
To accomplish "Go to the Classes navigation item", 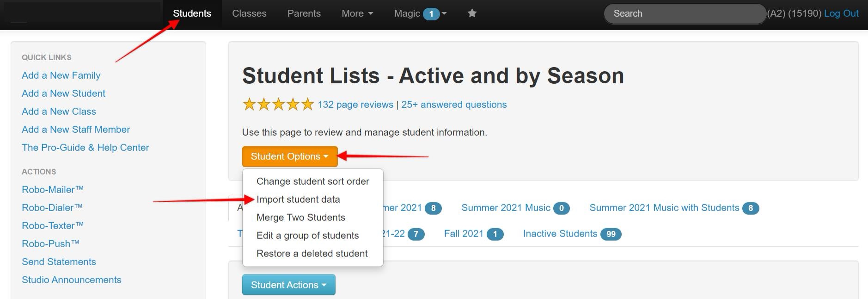I will point(249,13).
